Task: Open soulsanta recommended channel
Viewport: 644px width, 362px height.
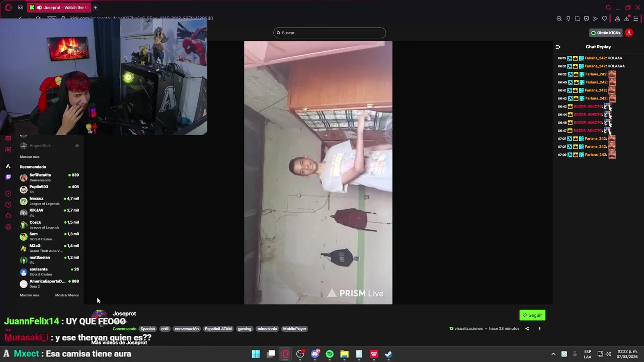Action: [49, 271]
